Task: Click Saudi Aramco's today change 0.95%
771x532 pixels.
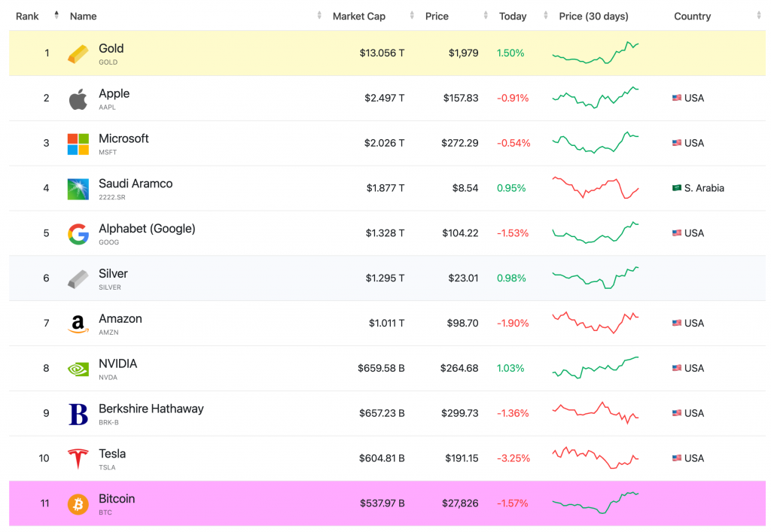Action: pyautogui.click(x=511, y=188)
